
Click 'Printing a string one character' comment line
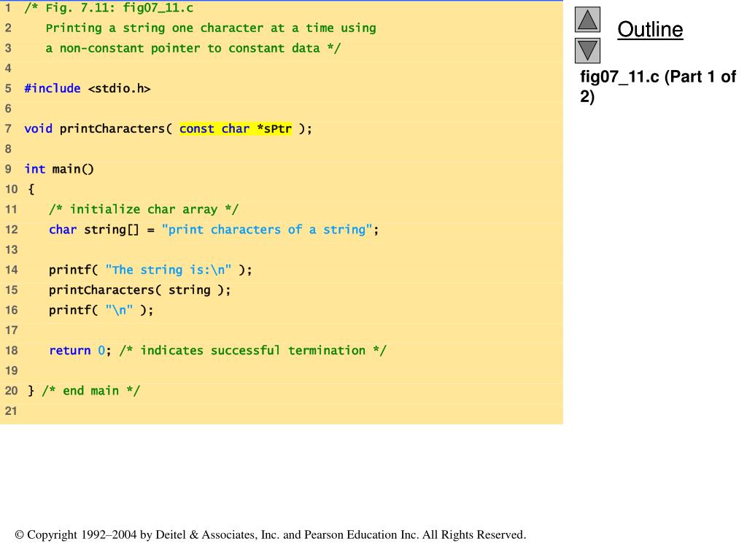(211, 28)
